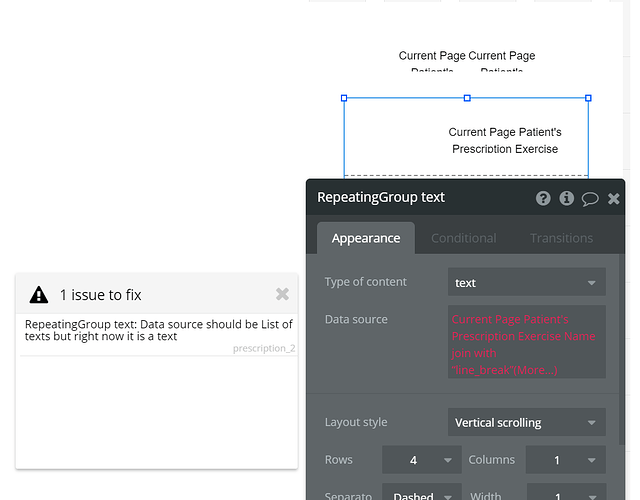Screen dimensions: 640x500
Task: Select the top-left resize handle of repeating group
Action: tap(344, 98)
